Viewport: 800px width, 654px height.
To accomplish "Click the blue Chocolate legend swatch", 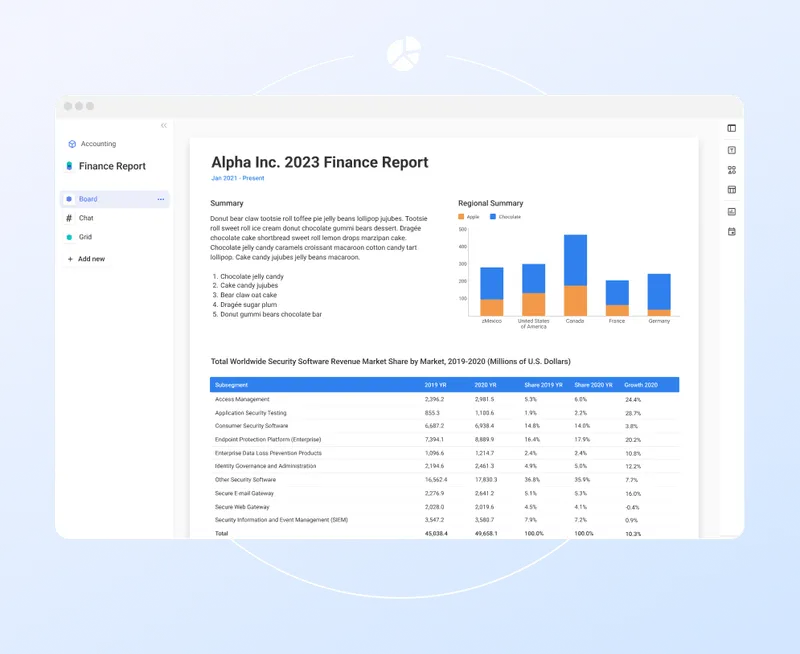I will (x=493, y=217).
